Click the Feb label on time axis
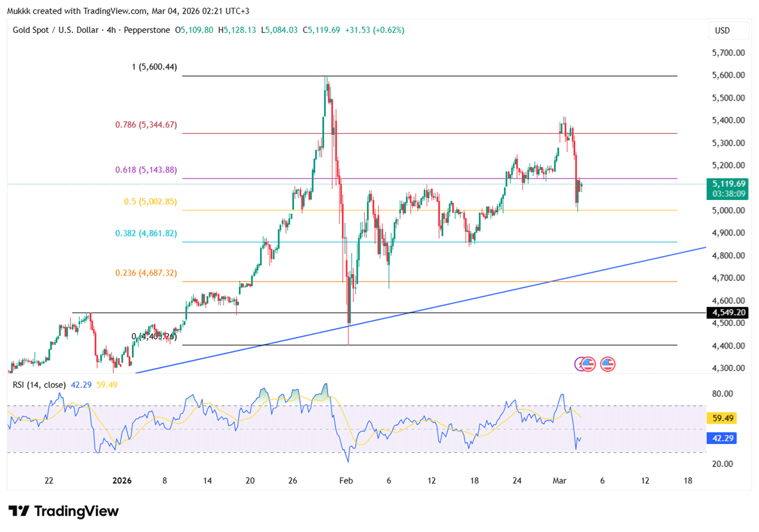The width and height of the screenshot is (759, 532). coord(346,480)
